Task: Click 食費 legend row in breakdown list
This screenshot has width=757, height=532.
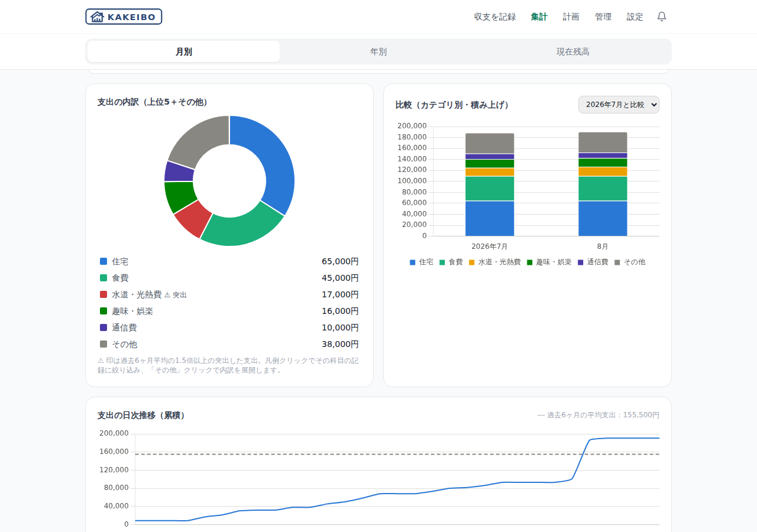Action: pyautogui.click(x=229, y=278)
